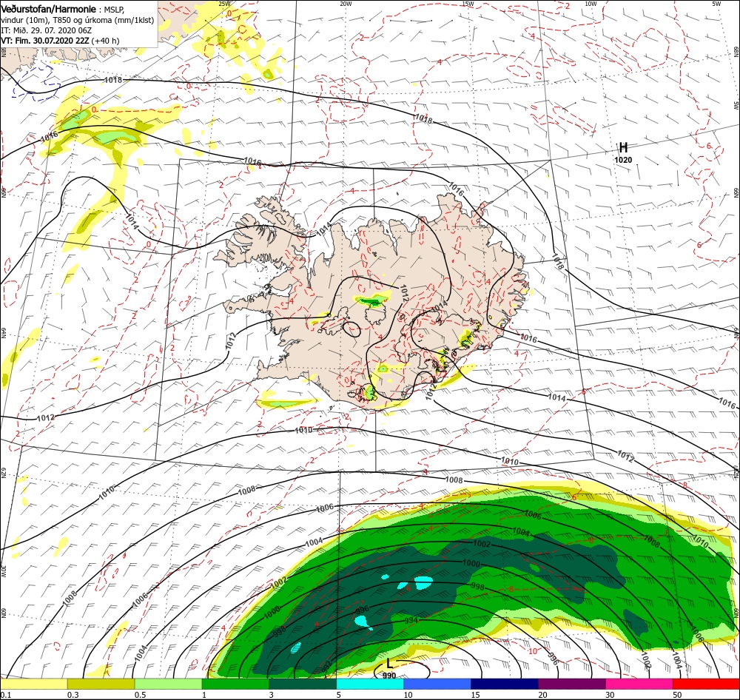Click the 'IT: Mið. 29. 07. 2020 06Z' line
The width and height of the screenshot is (740, 700).
(x=46, y=30)
